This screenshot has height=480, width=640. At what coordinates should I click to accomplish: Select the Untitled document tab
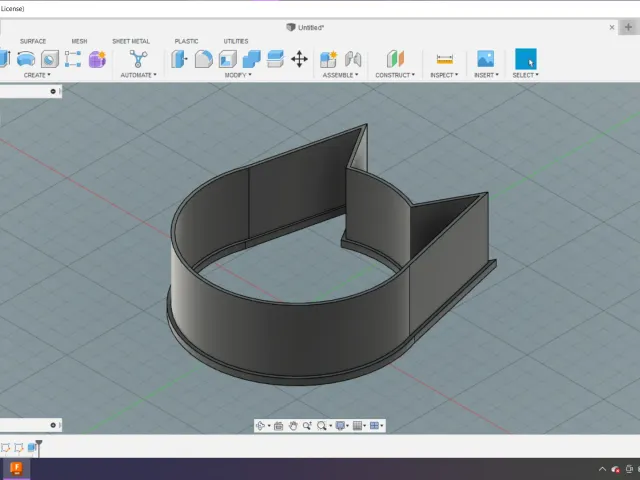pyautogui.click(x=305, y=27)
